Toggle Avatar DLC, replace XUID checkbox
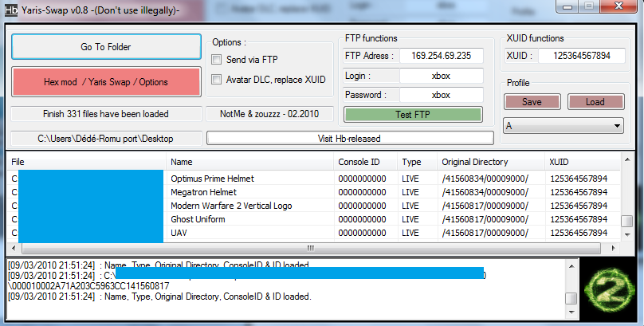 pyautogui.click(x=216, y=79)
